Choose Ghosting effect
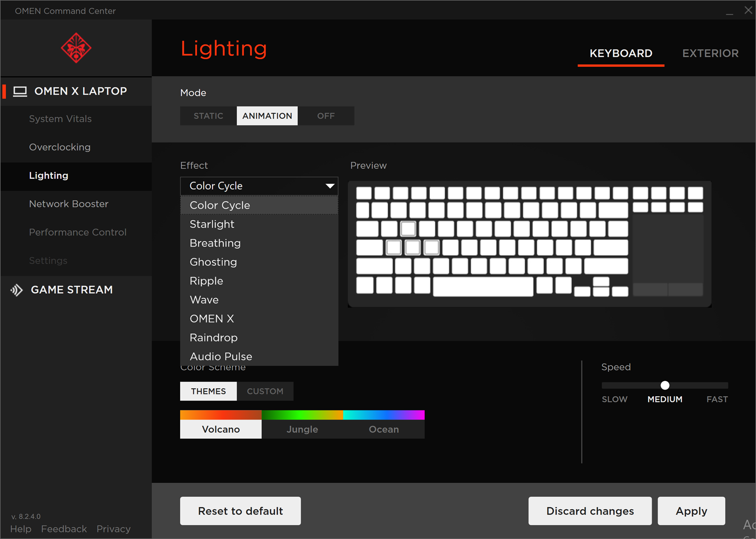756x539 pixels. 259,262
